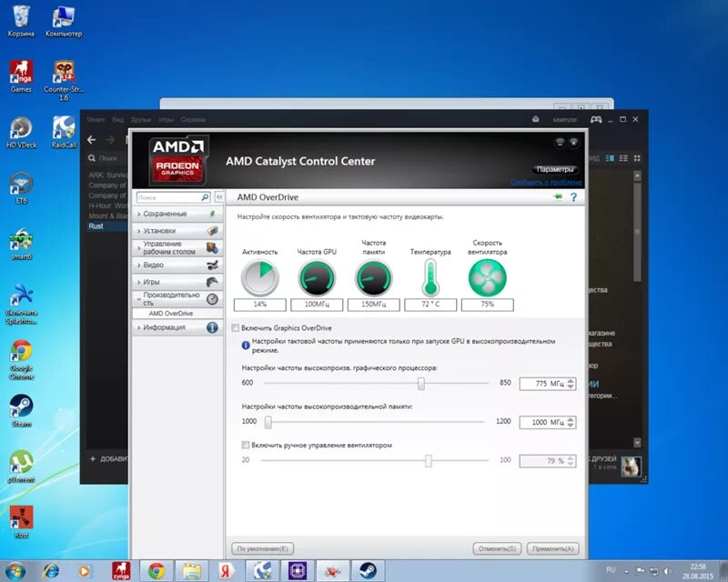Click the green pin icon next to AMD OverDrive
728x582 pixels.
point(558,197)
